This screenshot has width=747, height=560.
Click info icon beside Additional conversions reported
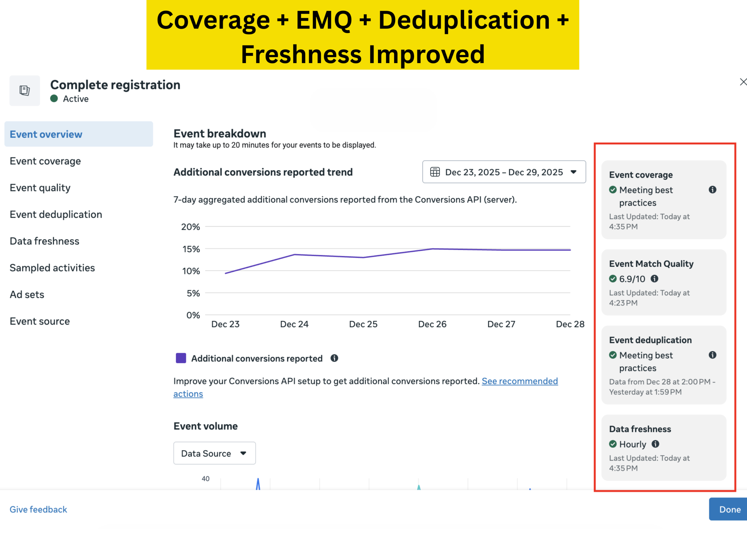[x=334, y=358]
